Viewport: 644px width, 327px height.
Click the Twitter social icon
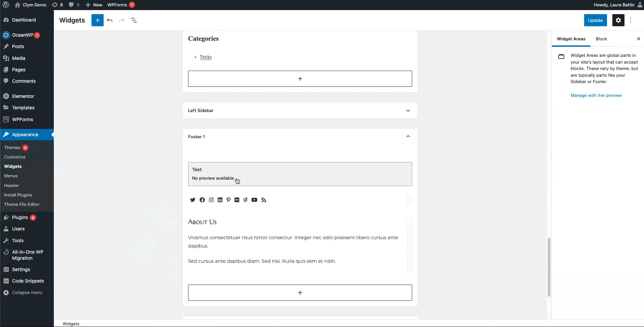tap(192, 200)
